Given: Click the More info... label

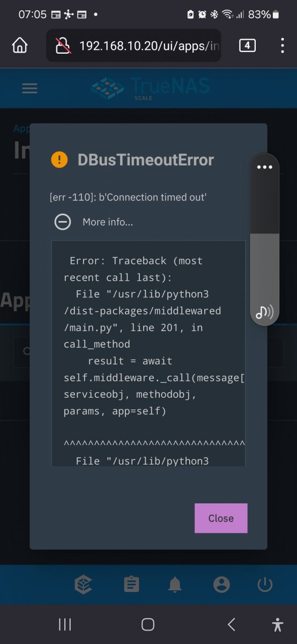Looking at the screenshot, I should point(108,222).
